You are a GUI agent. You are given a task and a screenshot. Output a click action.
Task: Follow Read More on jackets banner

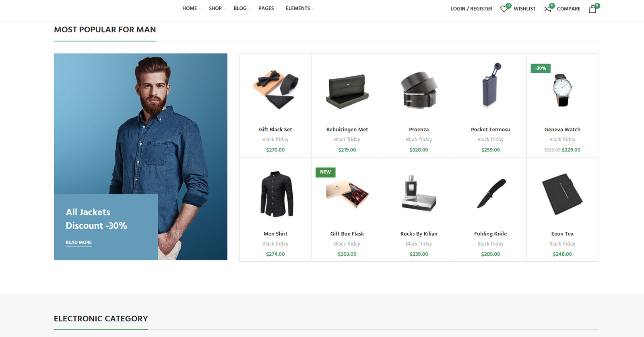pyautogui.click(x=79, y=242)
